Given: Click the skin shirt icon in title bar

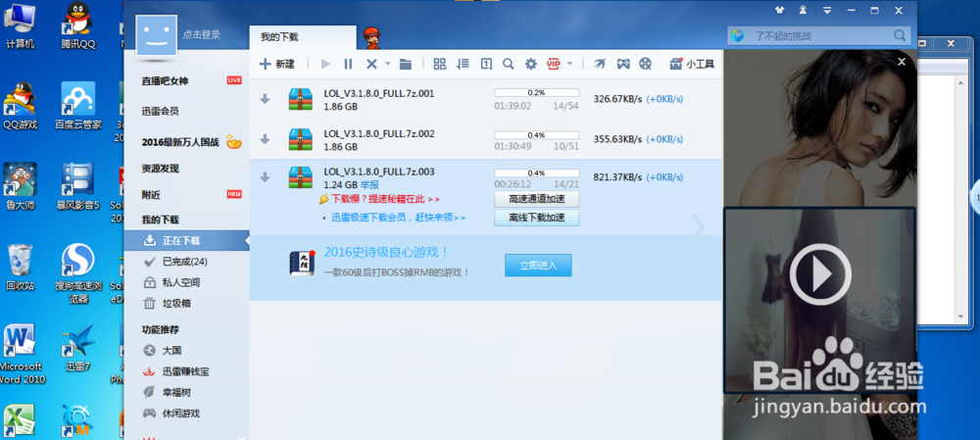Looking at the screenshot, I should tap(779, 10).
